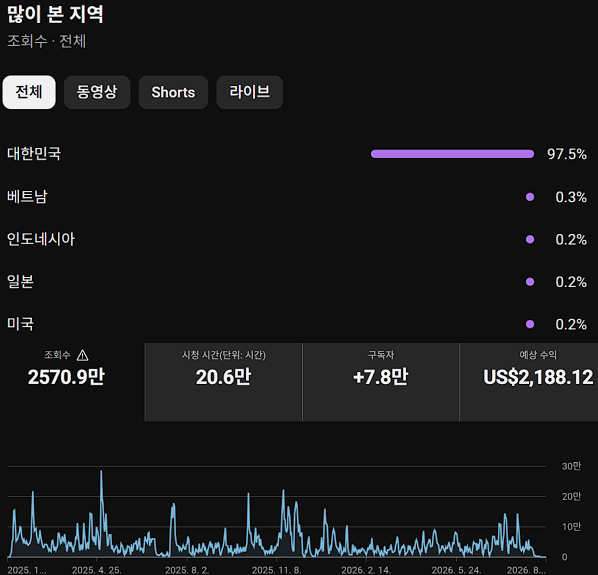Select the Shorts filter chip

[x=173, y=92]
